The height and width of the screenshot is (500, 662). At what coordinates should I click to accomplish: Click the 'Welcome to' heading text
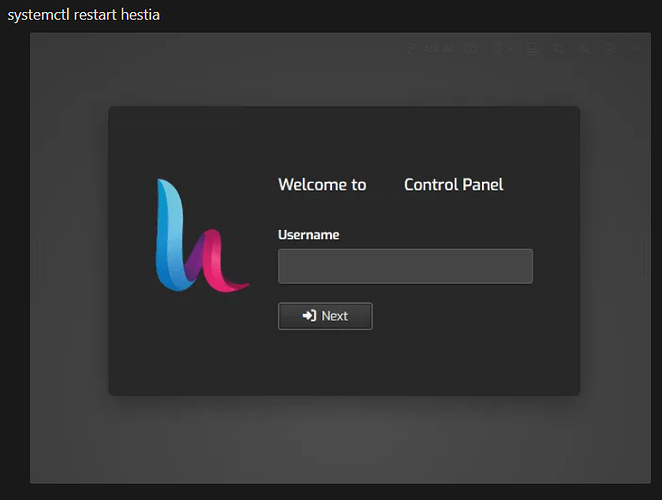click(322, 185)
